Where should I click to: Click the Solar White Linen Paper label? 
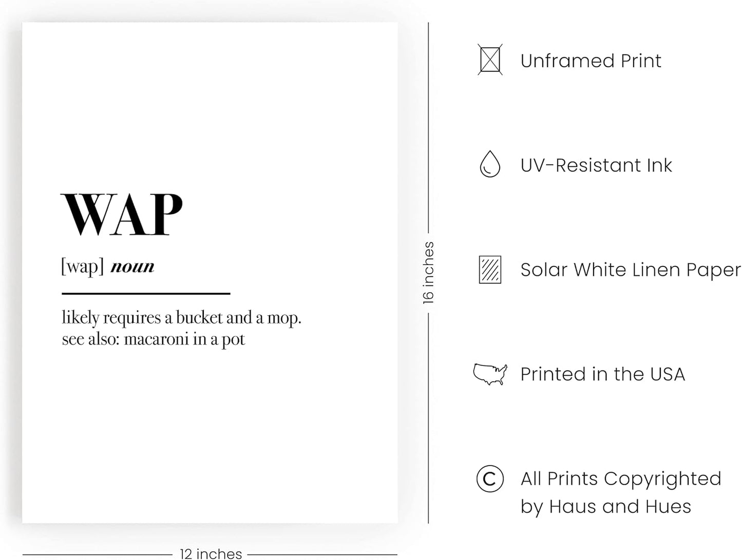631,270
